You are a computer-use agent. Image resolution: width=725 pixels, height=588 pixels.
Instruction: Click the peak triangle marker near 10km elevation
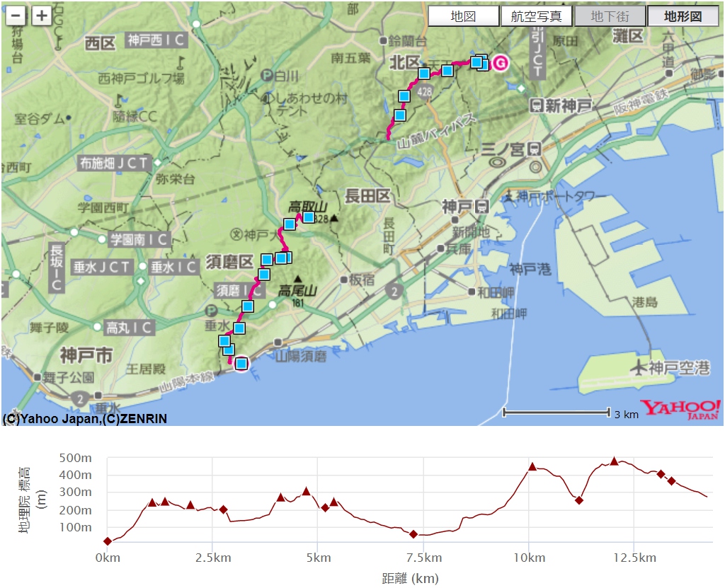pyautogui.click(x=531, y=466)
